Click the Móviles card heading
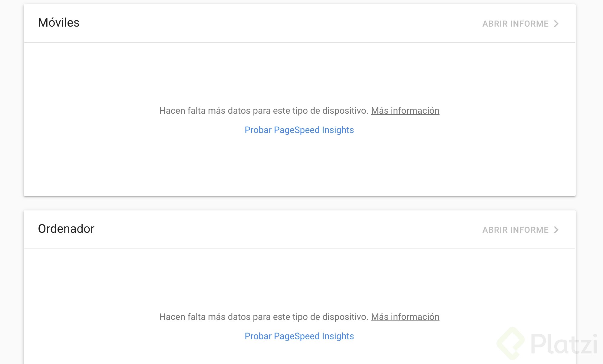 coord(59,23)
